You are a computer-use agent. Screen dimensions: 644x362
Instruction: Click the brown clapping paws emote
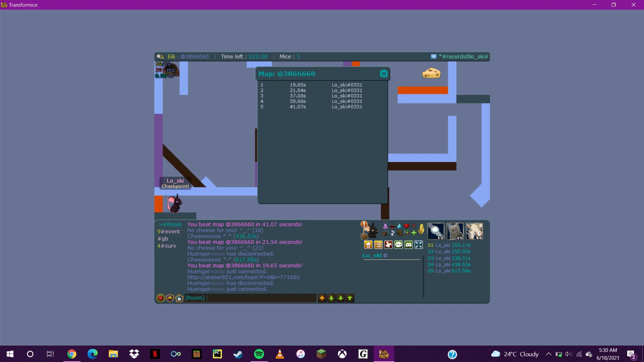click(x=385, y=233)
